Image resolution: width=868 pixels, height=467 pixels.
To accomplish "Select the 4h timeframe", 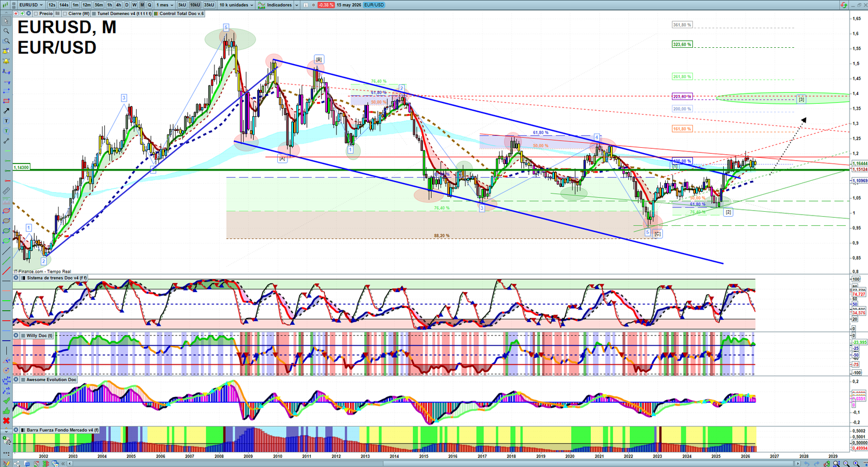I will click(x=118, y=5).
